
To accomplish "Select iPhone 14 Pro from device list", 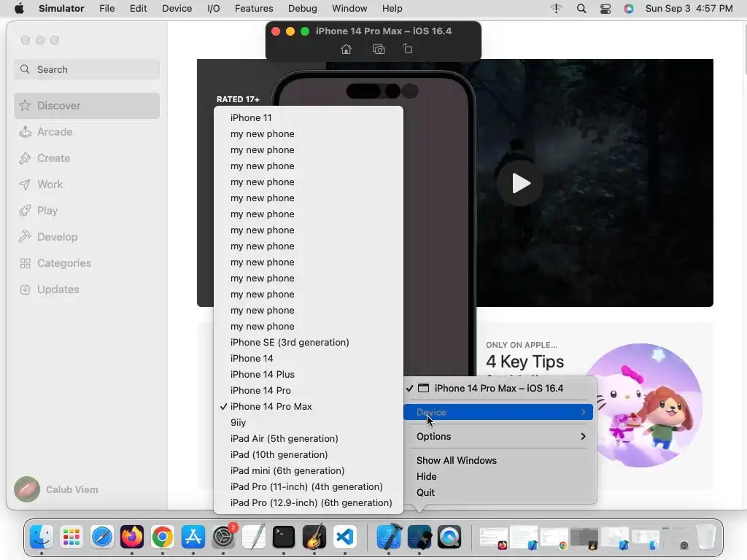I will pyautogui.click(x=309, y=391).
